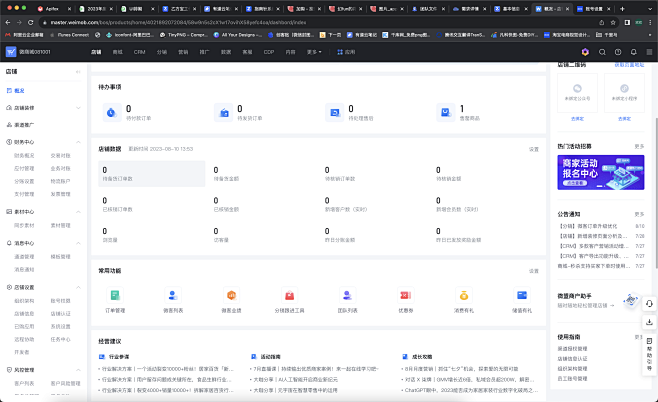This screenshot has height=402, width=658.
Task: Click the 待付款订单 clock icon
Action: 110,113
